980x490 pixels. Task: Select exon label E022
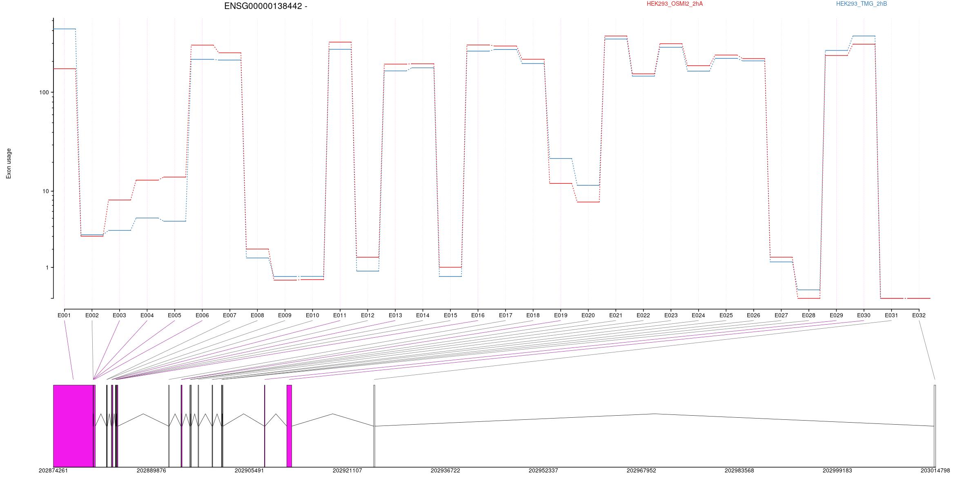[x=643, y=315]
